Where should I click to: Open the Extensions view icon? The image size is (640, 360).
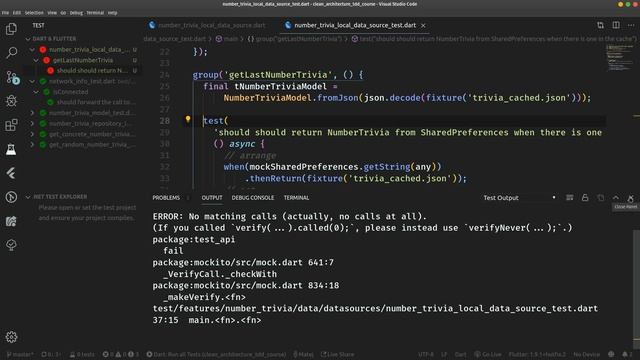(11, 125)
